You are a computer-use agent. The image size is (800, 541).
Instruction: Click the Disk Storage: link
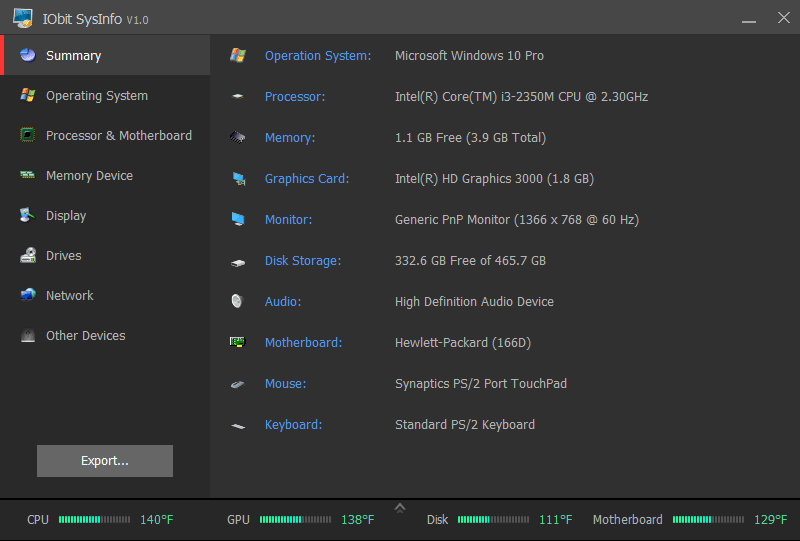click(303, 261)
